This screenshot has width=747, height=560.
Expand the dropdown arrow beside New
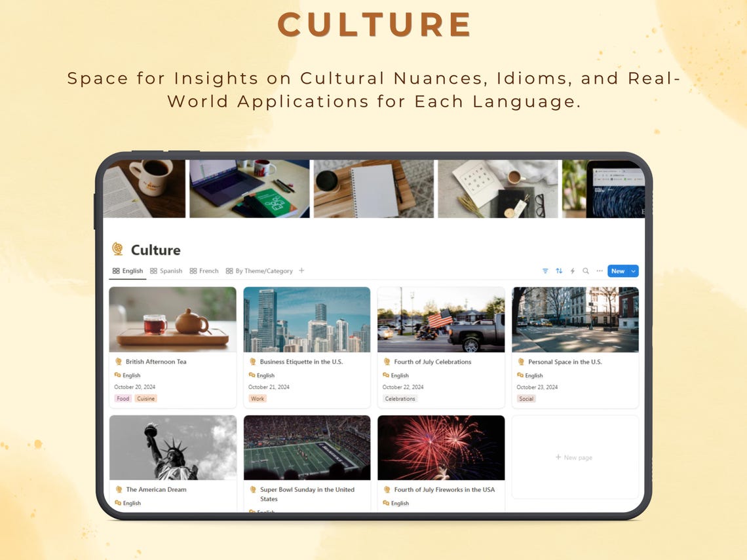634,271
